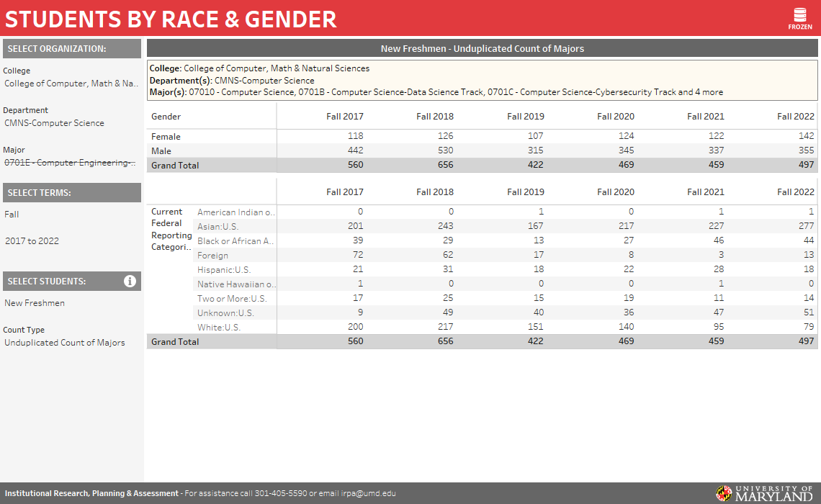Select the Male row label
821x504 pixels.
(161, 151)
